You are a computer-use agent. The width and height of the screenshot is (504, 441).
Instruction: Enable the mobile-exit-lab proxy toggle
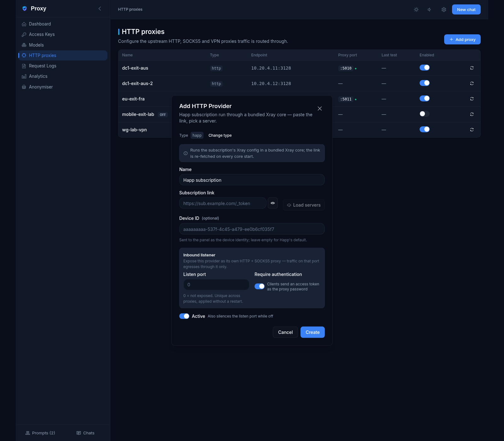424,114
